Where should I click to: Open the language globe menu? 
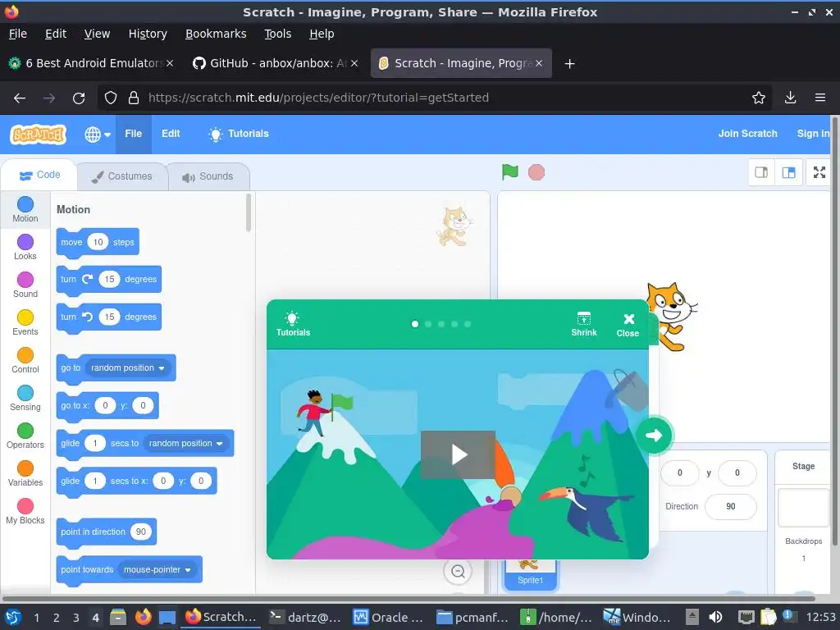(97, 134)
